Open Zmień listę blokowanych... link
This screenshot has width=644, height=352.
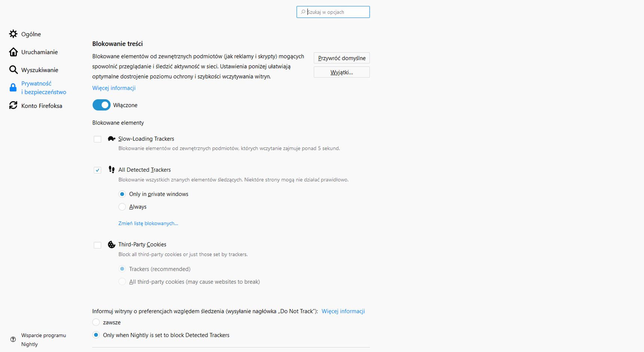148,223
